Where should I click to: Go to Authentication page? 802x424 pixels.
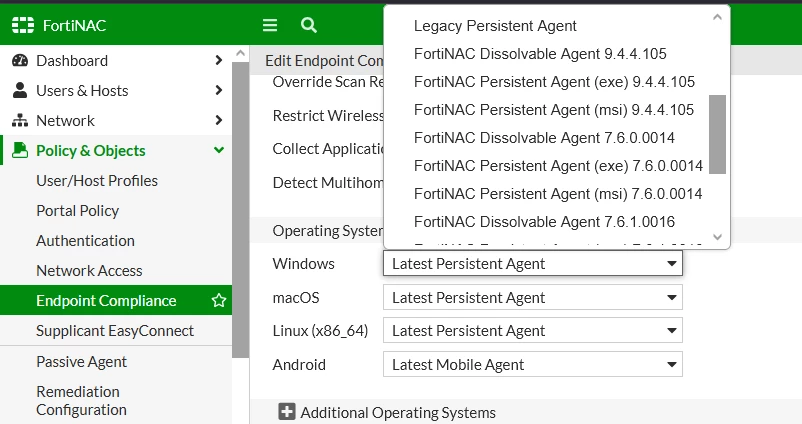85,240
